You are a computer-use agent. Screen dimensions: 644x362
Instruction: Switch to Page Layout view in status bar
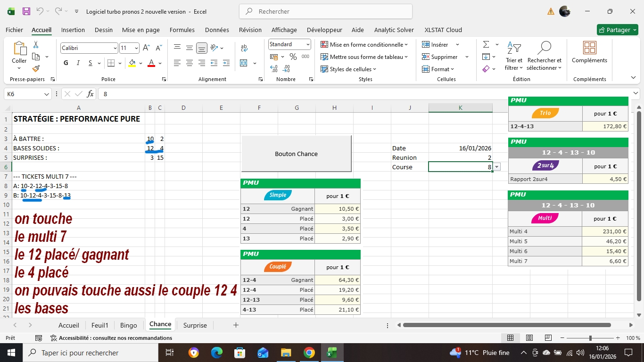point(529,338)
